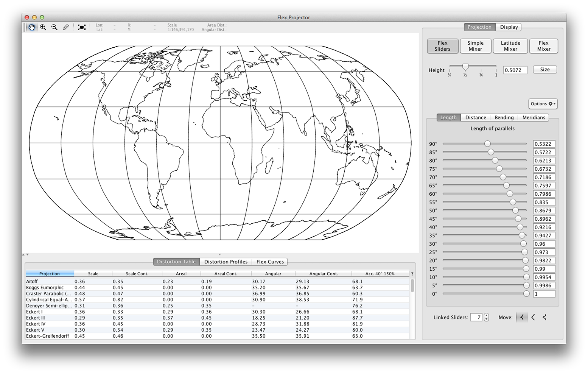Sort by the Angular Cont. column header
Viewport: 588px width, 374px height.
[x=324, y=274]
